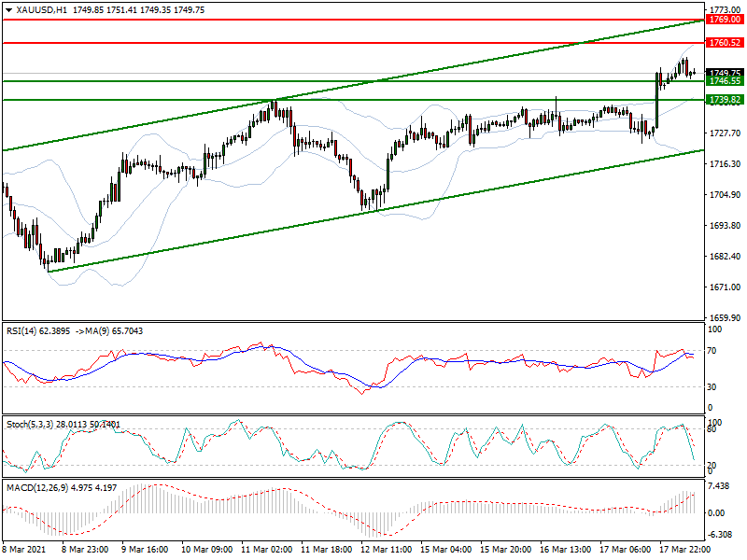747x560 pixels.
Task: Click the RSI scale value 30
Action: pos(712,387)
